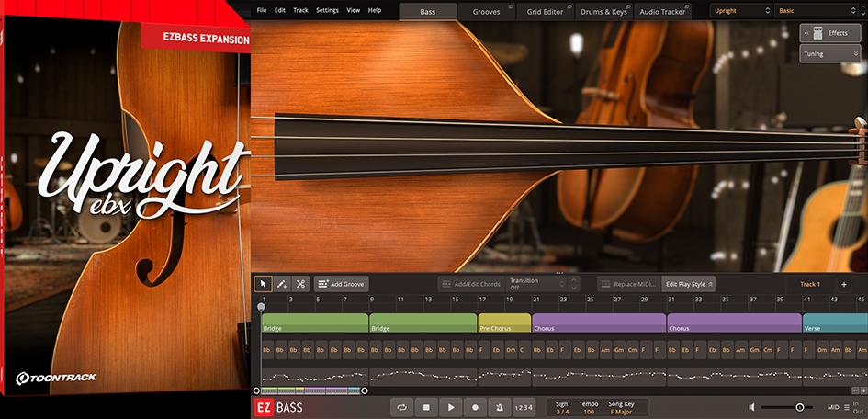Select the pencil draw tool
This screenshot has height=419, width=868.
[x=282, y=284]
